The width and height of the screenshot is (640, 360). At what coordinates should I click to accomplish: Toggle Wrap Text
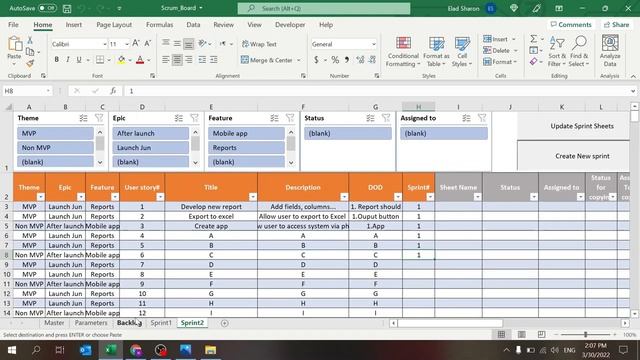point(259,44)
